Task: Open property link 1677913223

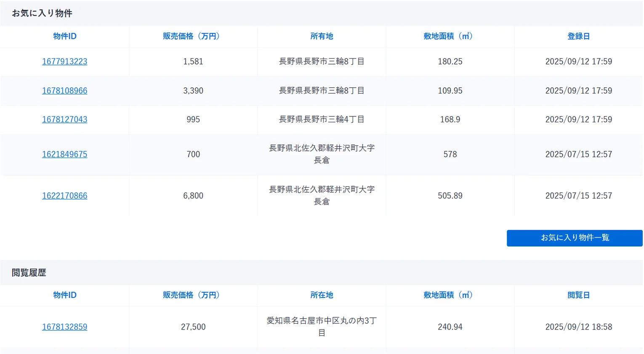Action: tap(64, 62)
